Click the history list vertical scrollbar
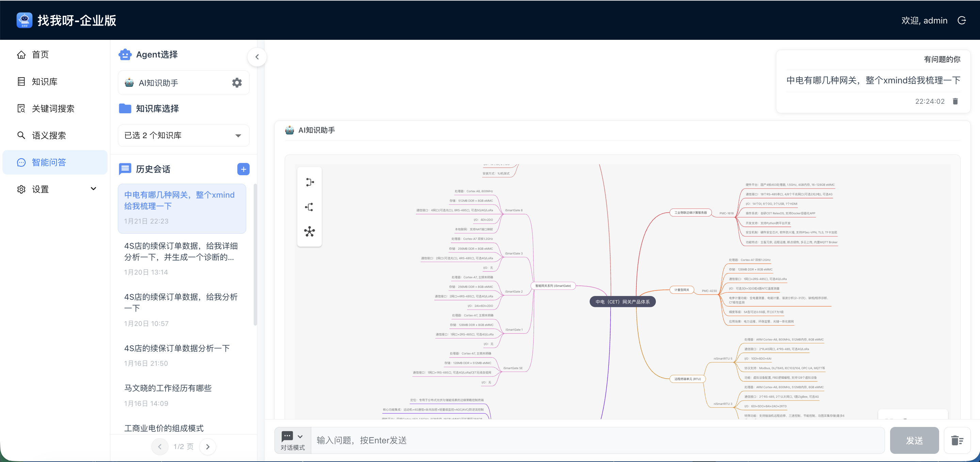This screenshot has height=462, width=980. tap(255, 255)
